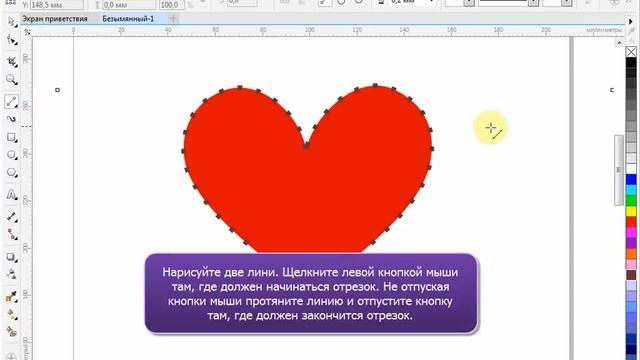
Task: Select the Parallel dimension tool
Action: (11, 217)
